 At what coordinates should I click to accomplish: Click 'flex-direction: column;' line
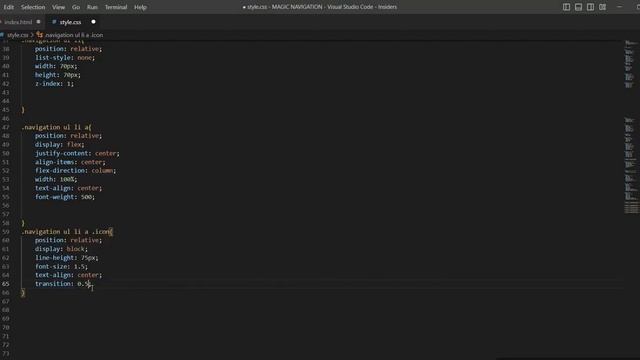pyautogui.click(x=76, y=171)
